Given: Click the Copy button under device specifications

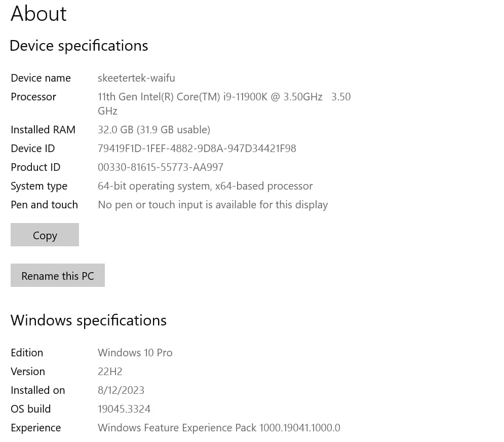Looking at the screenshot, I should click(45, 235).
